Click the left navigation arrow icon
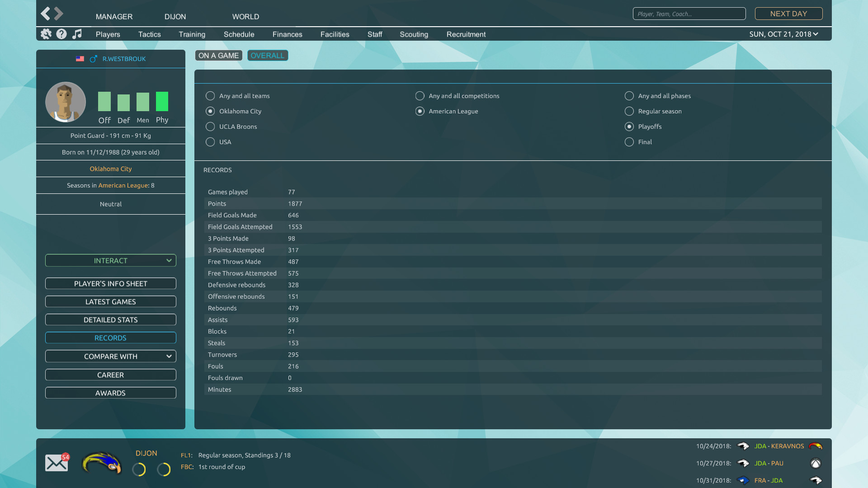Viewport: 868px width, 488px height. click(x=46, y=13)
